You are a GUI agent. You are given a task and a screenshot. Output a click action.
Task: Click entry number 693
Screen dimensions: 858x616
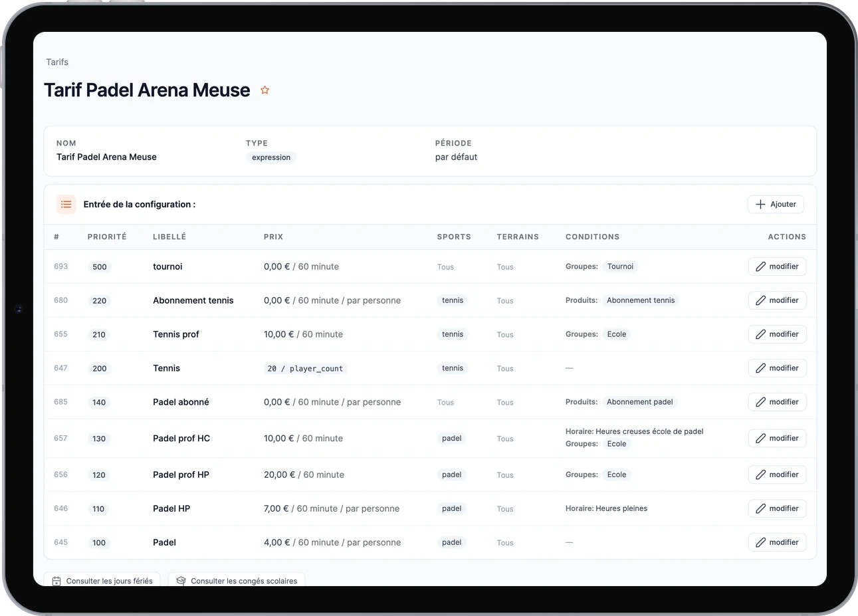tap(61, 266)
